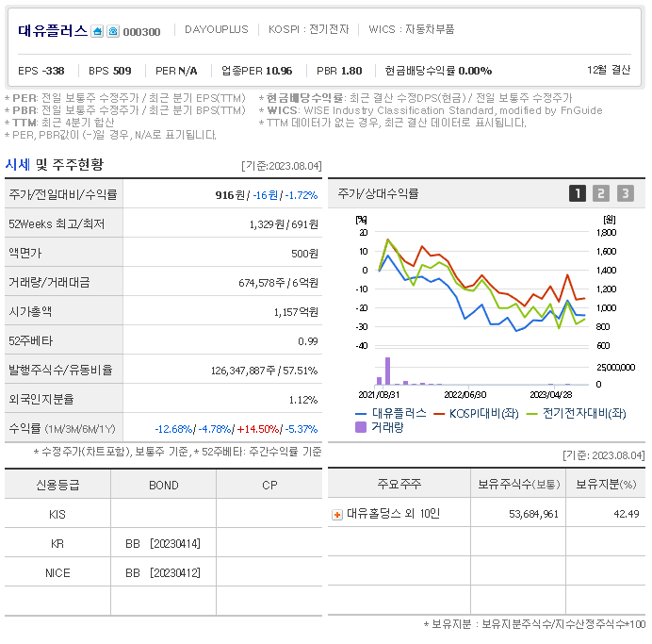Click the 12월 결산 label
The width and height of the screenshot is (652, 644).
(609, 70)
